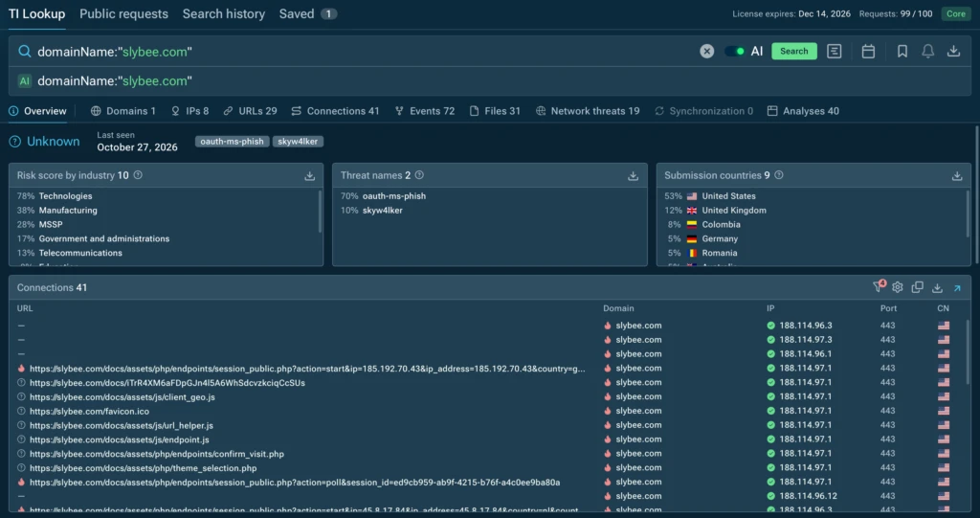
Task: Open the Saved tab
Action: (307, 13)
